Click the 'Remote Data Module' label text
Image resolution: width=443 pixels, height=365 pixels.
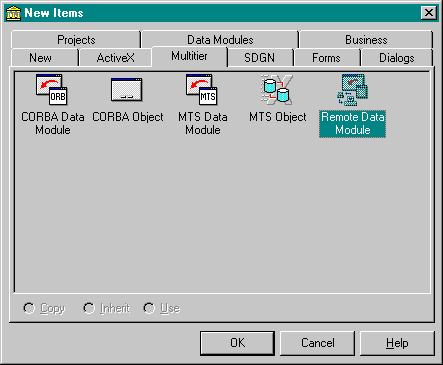pos(352,124)
